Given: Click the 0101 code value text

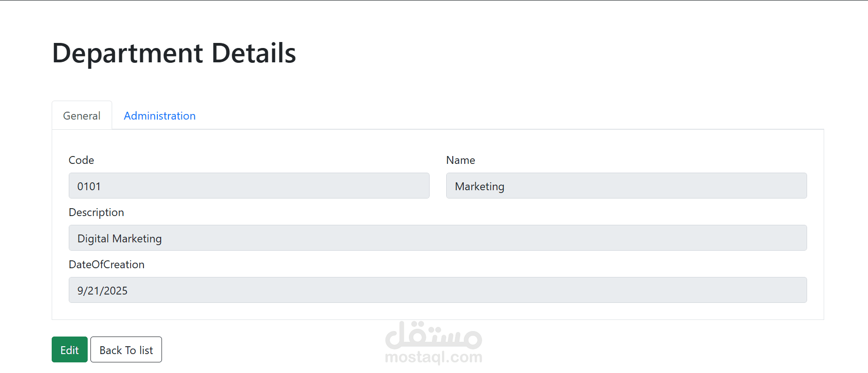Looking at the screenshot, I should (89, 186).
